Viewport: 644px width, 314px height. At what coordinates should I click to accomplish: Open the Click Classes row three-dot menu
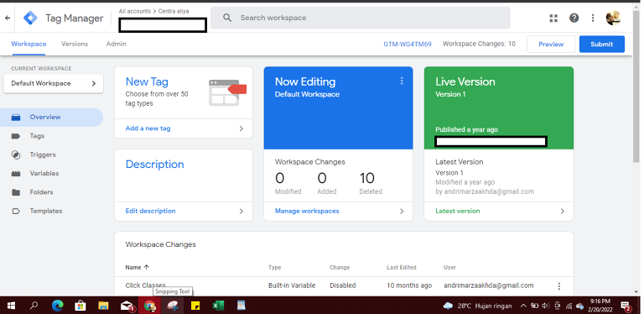(558, 286)
